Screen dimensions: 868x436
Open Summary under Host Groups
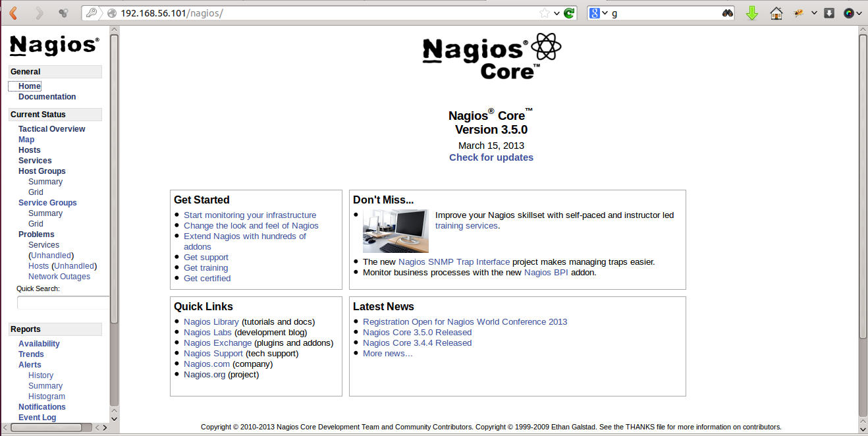[45, 182]
